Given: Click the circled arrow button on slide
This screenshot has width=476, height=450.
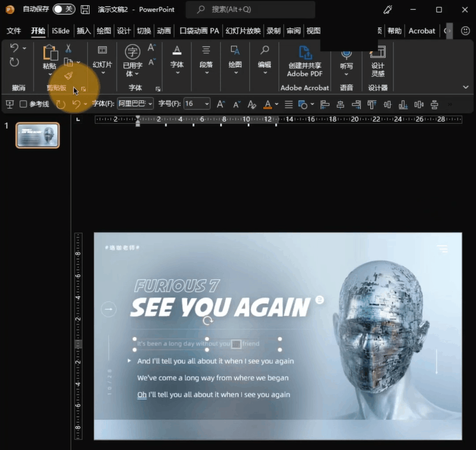Looking at the screenshot, I should pos(109,309).
